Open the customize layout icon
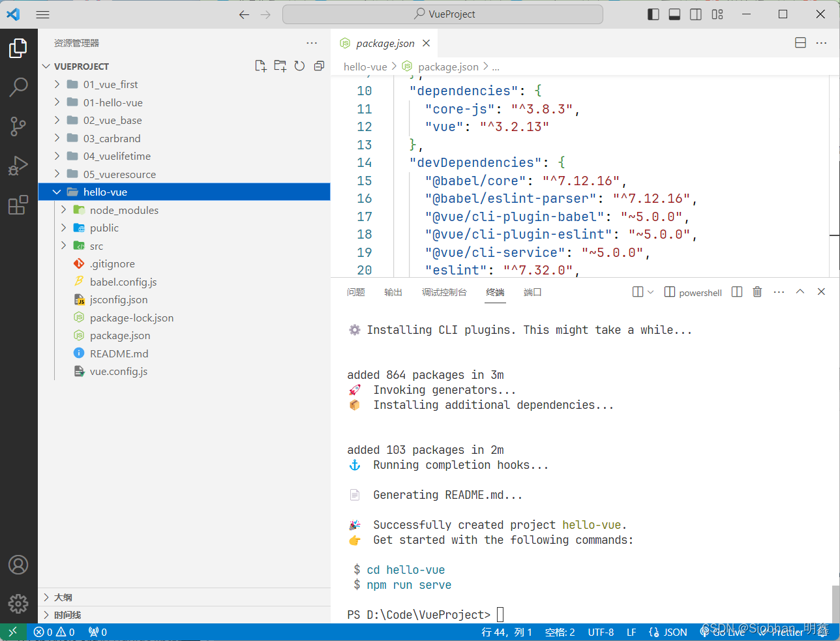This screenshot has width=840, height=641. coord(717,14)
